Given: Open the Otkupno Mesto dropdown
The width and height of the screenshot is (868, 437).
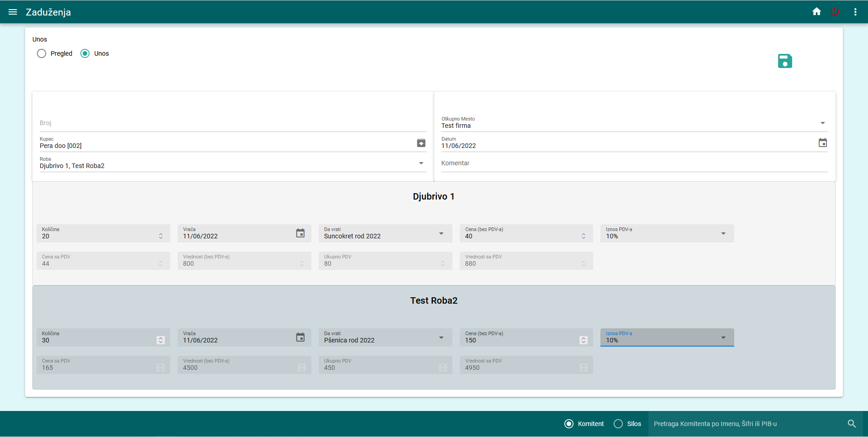Looking at the screenshot, I should [x=822, y=123].
